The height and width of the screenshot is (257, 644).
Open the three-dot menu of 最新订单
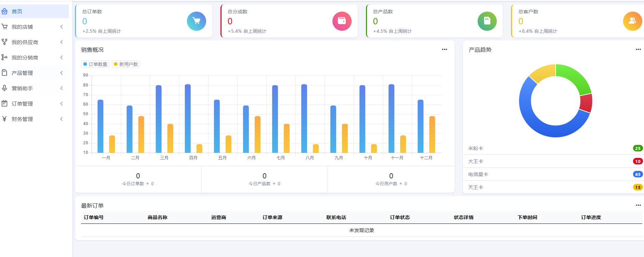tap(638, 205)
